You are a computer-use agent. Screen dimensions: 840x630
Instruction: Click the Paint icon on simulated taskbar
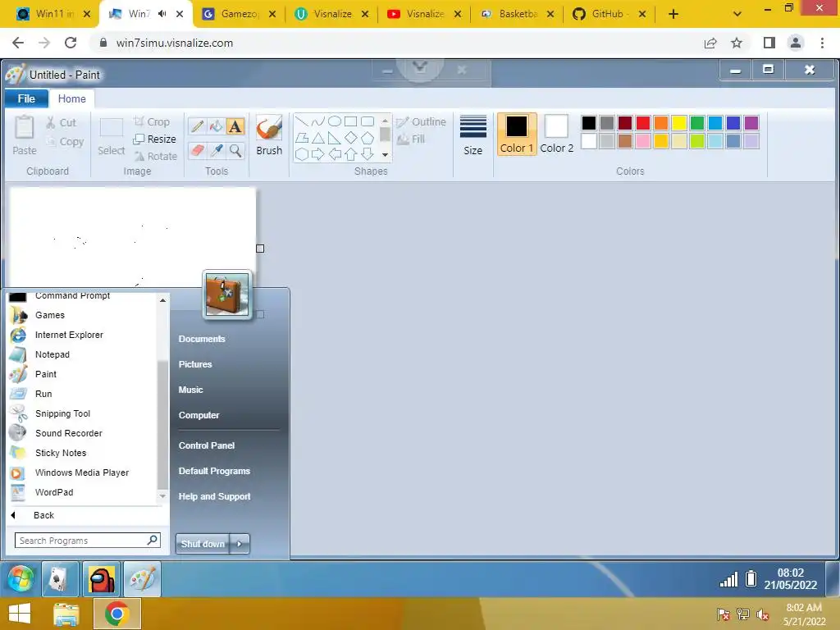pos(142,579)
